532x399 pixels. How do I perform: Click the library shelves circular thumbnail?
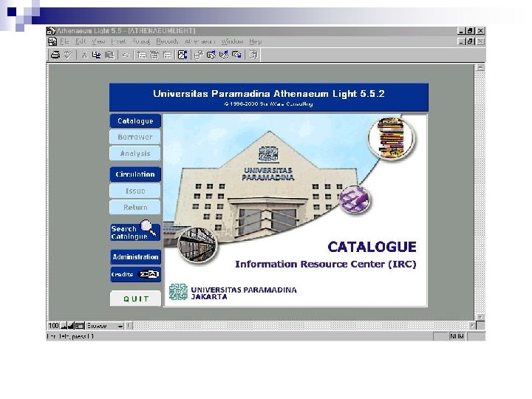coord(197,245)
